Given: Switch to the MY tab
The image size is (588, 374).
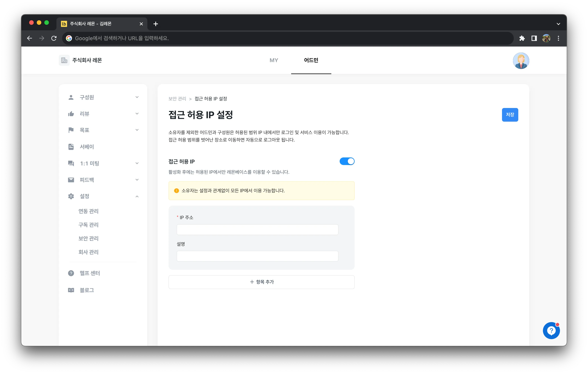Looking at the screenshot, I should click(x=274, y=60).
